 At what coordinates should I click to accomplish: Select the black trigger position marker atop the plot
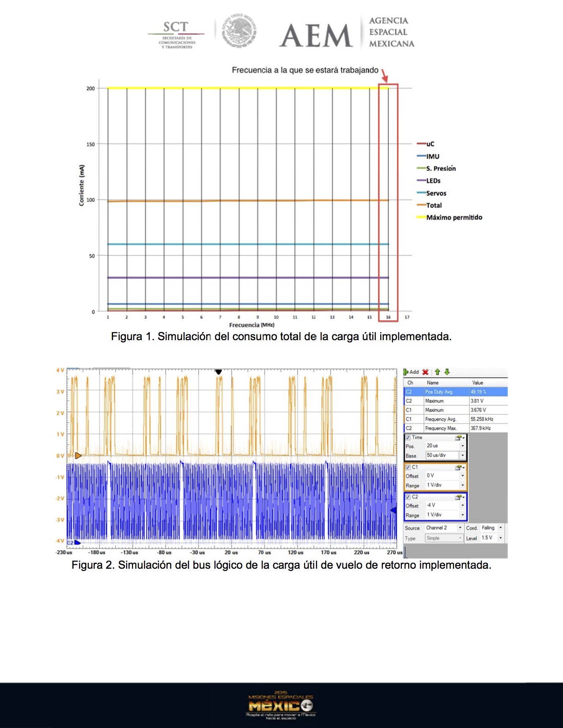click(x=218, y=372)
